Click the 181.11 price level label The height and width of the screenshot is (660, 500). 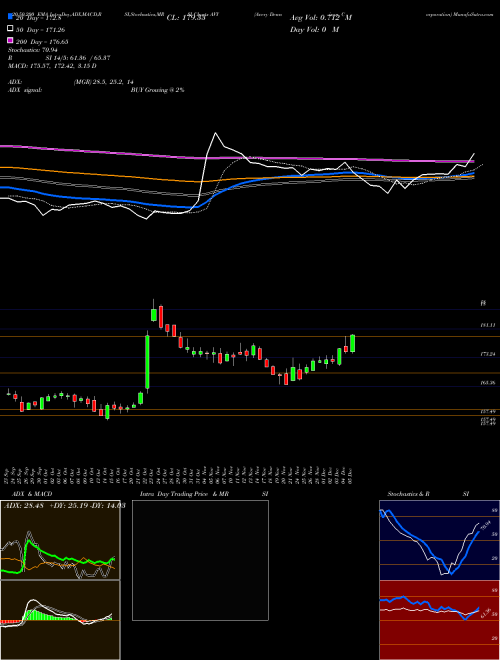[488, 325]
